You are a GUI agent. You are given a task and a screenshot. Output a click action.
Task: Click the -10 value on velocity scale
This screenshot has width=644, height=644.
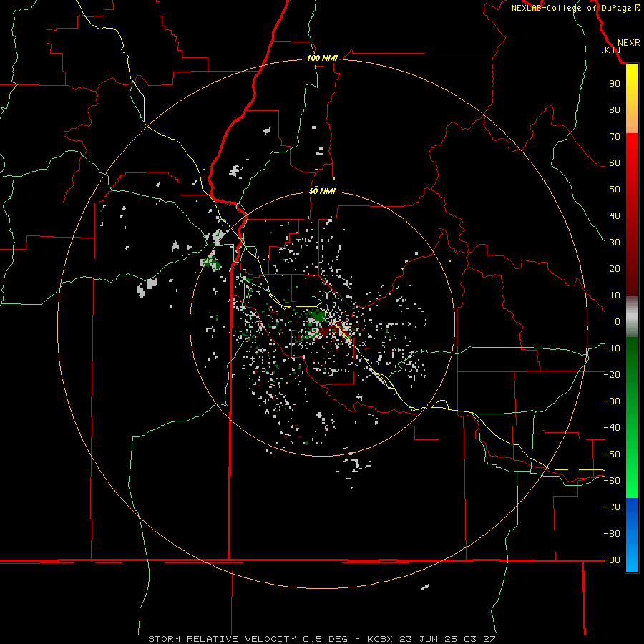click(x=612, y=348)
